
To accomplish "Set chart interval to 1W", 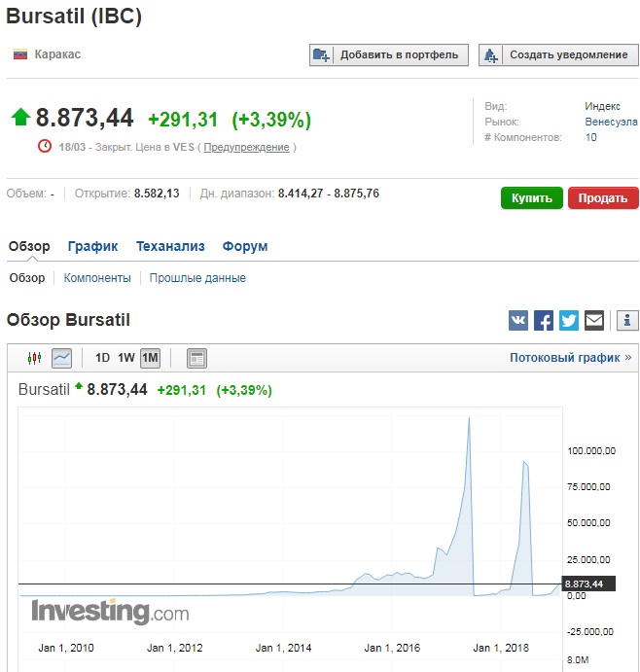I will [126, 358].
